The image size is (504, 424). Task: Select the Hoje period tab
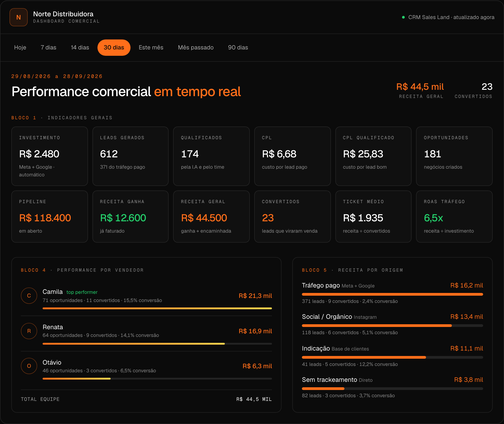coord(20,48)
